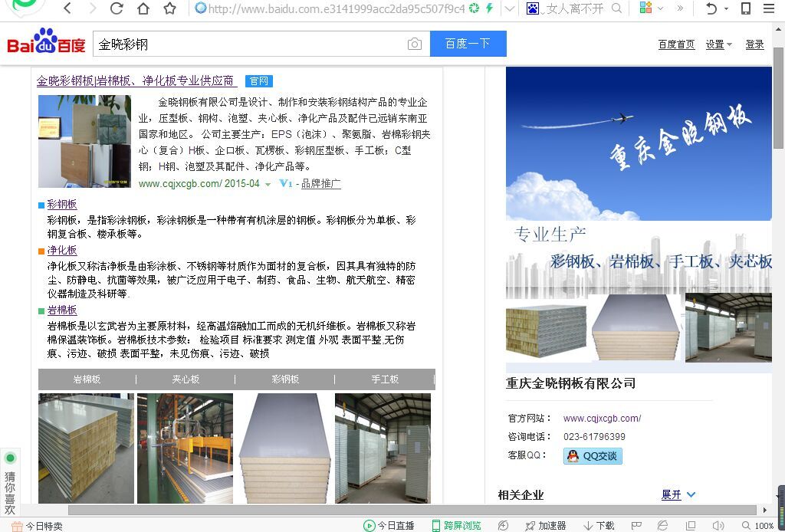Click the 重庆金晓钢板 sky banner image
Viewport: 785px width, 532px height.
[639, 143]
